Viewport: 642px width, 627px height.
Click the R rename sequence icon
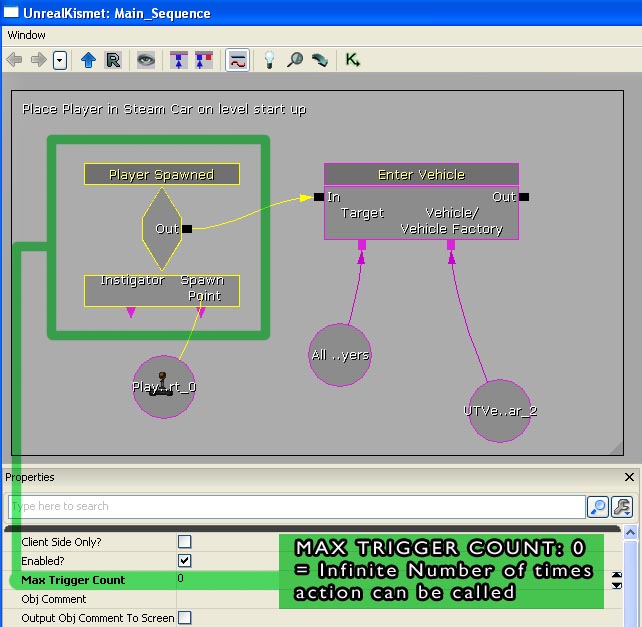(x=113, y=60)
